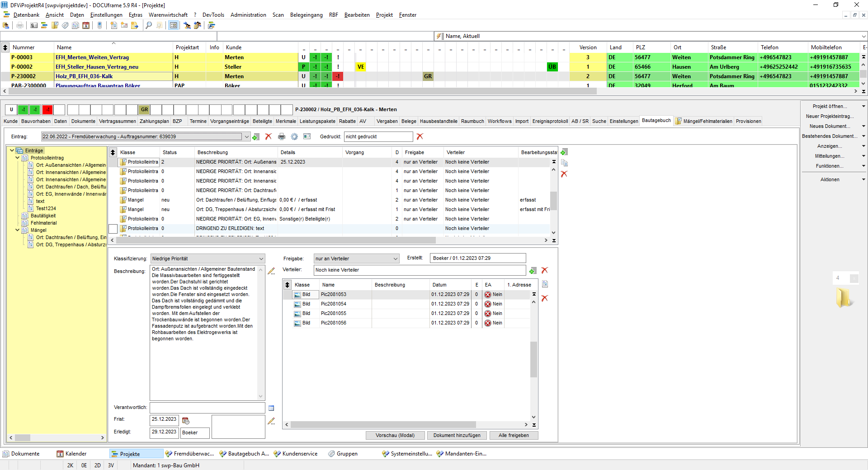The height and width of the screenshot is (470, 868).
Task: Click Neuer Projekteintrag... in side panel
Action: [x=830, y=117]
